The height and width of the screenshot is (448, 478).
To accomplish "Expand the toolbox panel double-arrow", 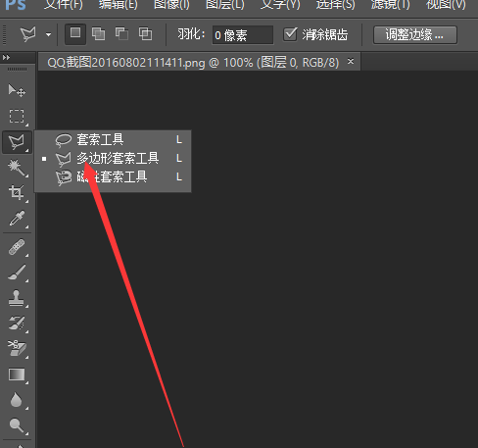I will tap(6, 58).
